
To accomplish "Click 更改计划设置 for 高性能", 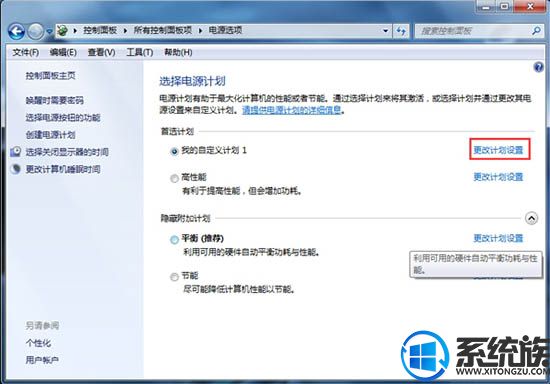I will [498, 177].
